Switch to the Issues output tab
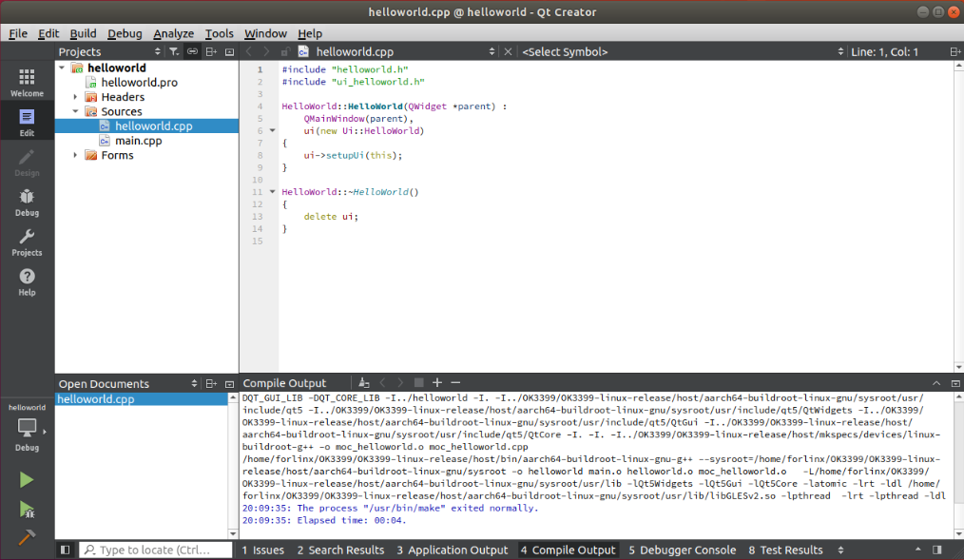The height and width of the screenshot is (560, 964). [x=262, y=550]
